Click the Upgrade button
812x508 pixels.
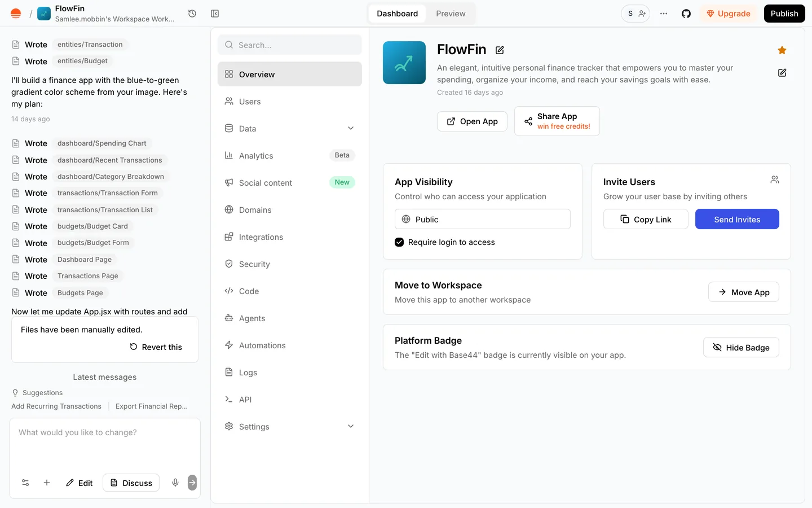729,14
